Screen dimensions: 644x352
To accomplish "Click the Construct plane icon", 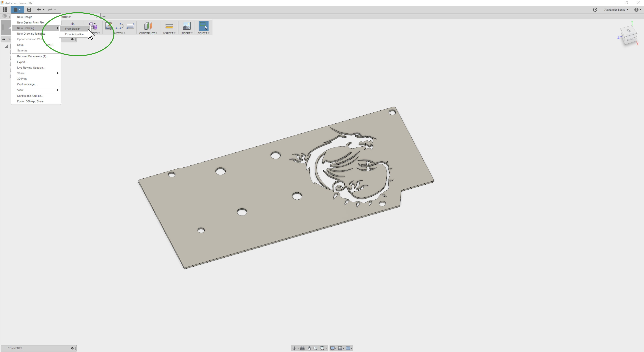I will (148, 26).
